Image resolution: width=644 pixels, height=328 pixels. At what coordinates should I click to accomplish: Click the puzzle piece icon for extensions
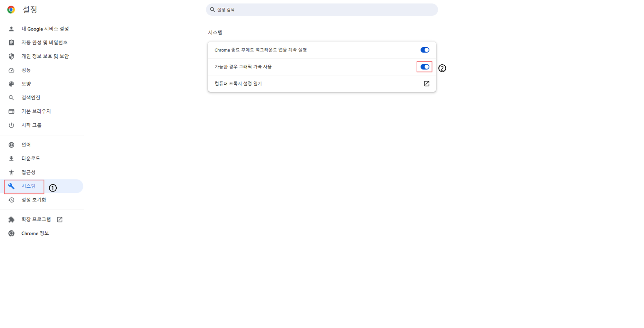[11, 220]
